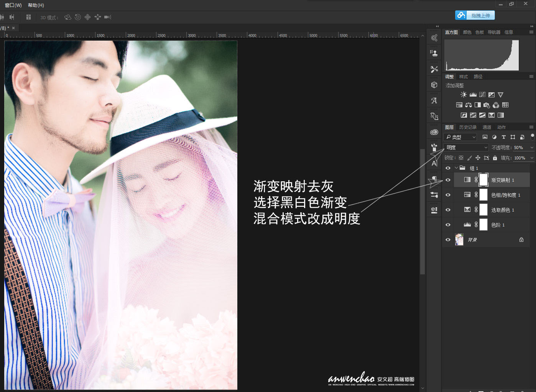This screenshot has height=392, width=536.
Task: Click the 背景 layer thumbnail
Action: pyautogui.click(x=459, y=239)
